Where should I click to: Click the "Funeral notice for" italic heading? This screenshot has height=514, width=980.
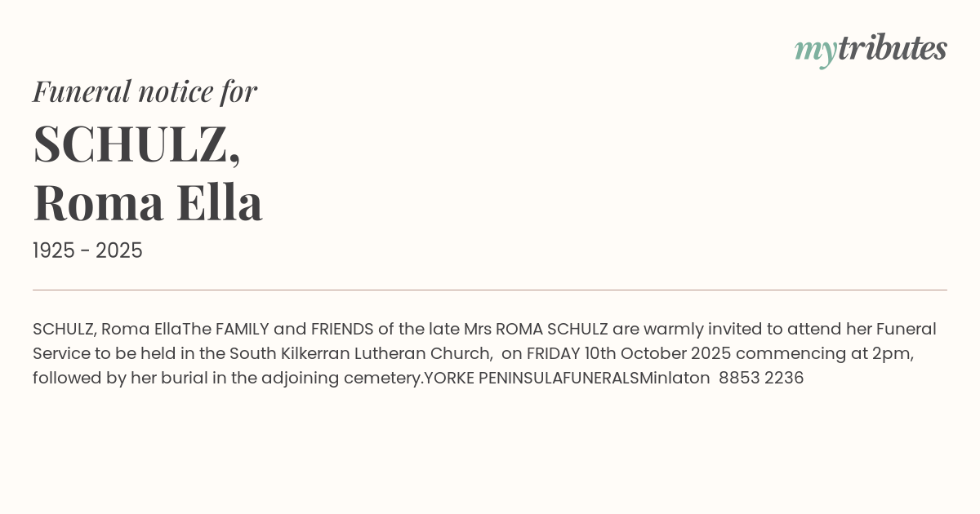[145, 91]
